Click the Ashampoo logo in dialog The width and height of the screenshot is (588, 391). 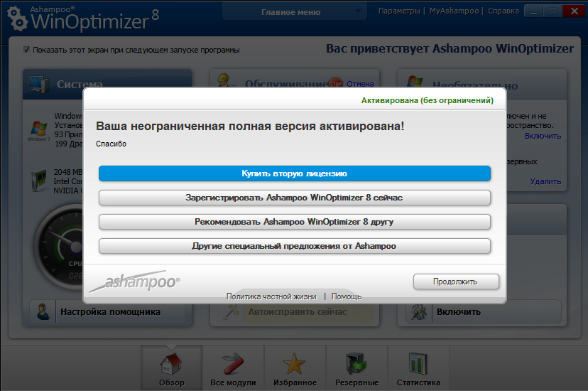(135, 282)
